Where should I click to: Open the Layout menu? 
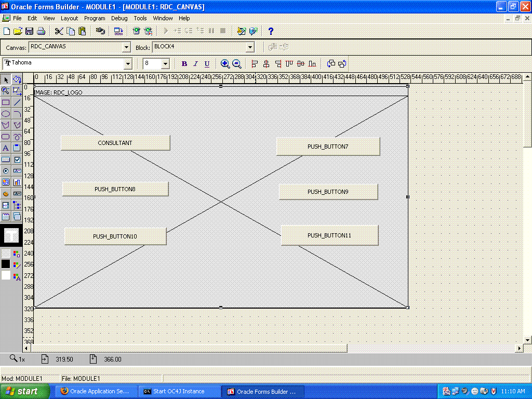coord(69,18)
